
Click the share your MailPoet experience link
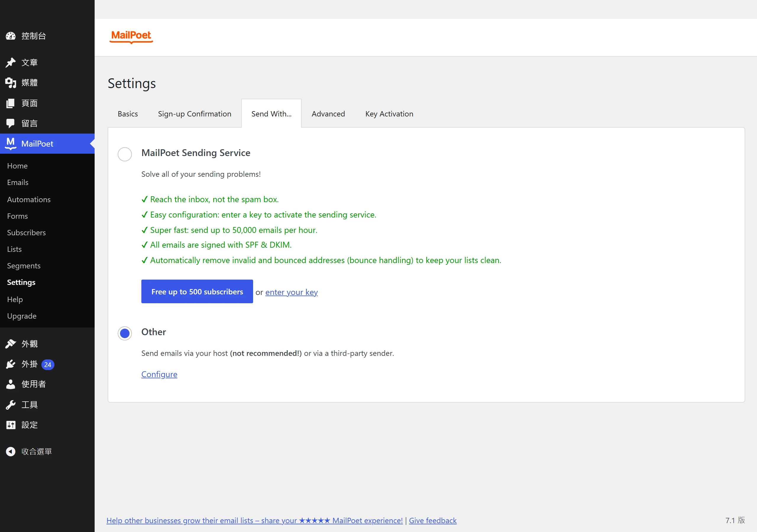coord(255,520)
